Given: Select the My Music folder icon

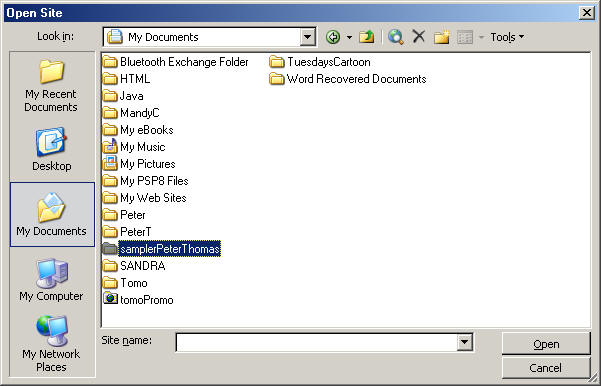Looking at the screenshot, I should pyautogui.click(x=110, y=146).
